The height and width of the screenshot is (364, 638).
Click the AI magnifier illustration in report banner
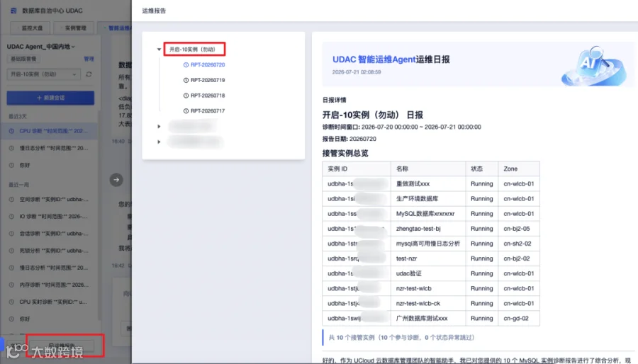tap(595, 65)
